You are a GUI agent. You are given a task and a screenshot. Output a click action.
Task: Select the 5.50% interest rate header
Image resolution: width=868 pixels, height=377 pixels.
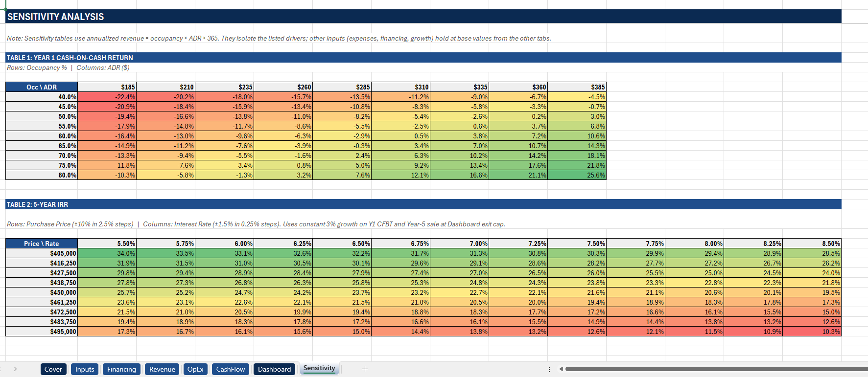tap(107, 244)
